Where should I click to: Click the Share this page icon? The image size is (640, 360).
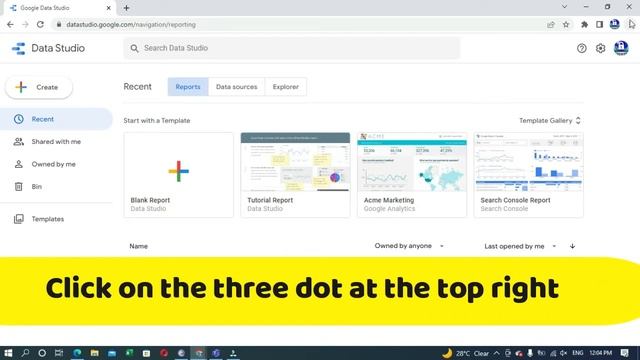click(551, 24)
